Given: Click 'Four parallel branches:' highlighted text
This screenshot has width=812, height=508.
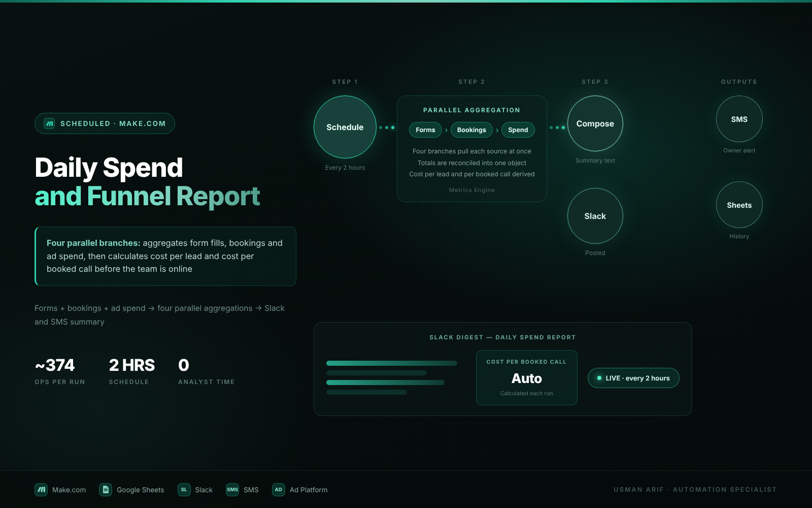Looking at the screenshot, I should pyautogui.click(x=93, y=243).
